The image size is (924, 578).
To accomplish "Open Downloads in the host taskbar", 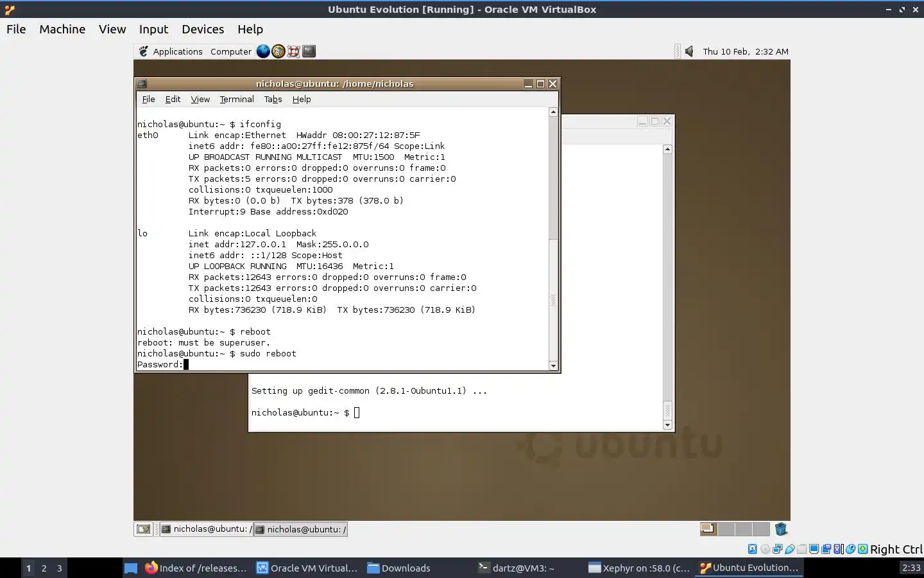I will (x=398, y=568).
